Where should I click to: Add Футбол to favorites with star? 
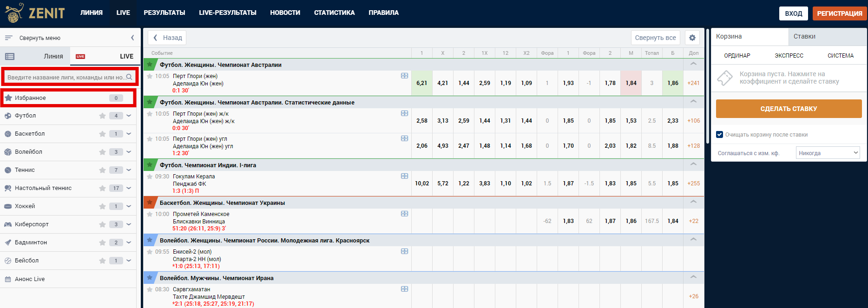click(x=102, y=116)
